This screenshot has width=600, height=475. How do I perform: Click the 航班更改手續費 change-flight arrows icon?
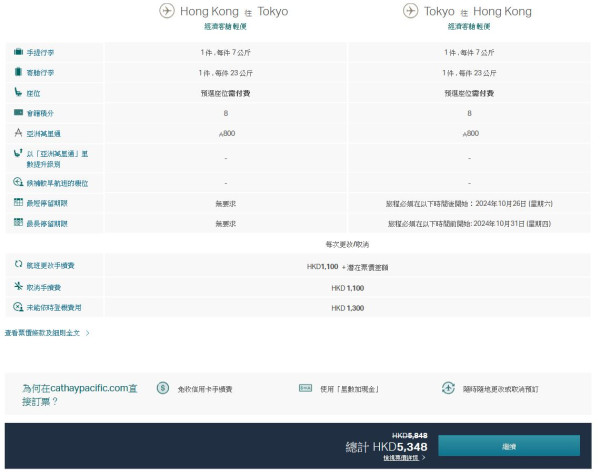coord(18,264)
